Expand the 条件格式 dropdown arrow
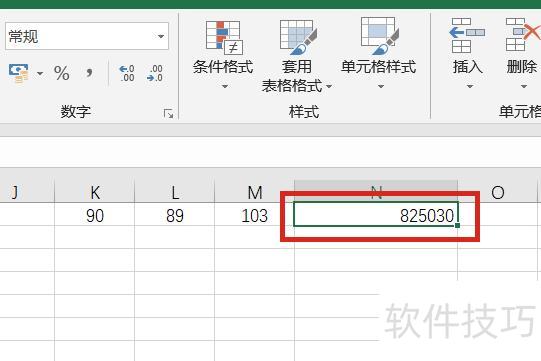Image resolution: width=541 pixels, height=361 pixels. pyautogui.click(x=225, y=86)
